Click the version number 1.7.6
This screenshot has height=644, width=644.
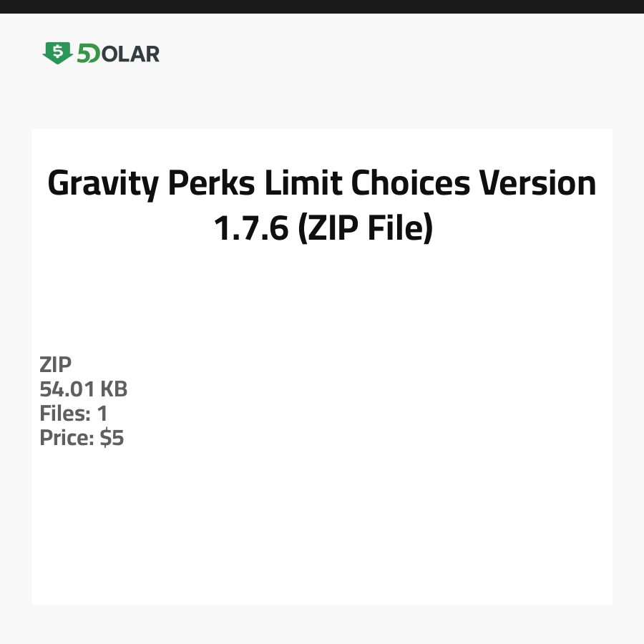[x=252, y=228]
